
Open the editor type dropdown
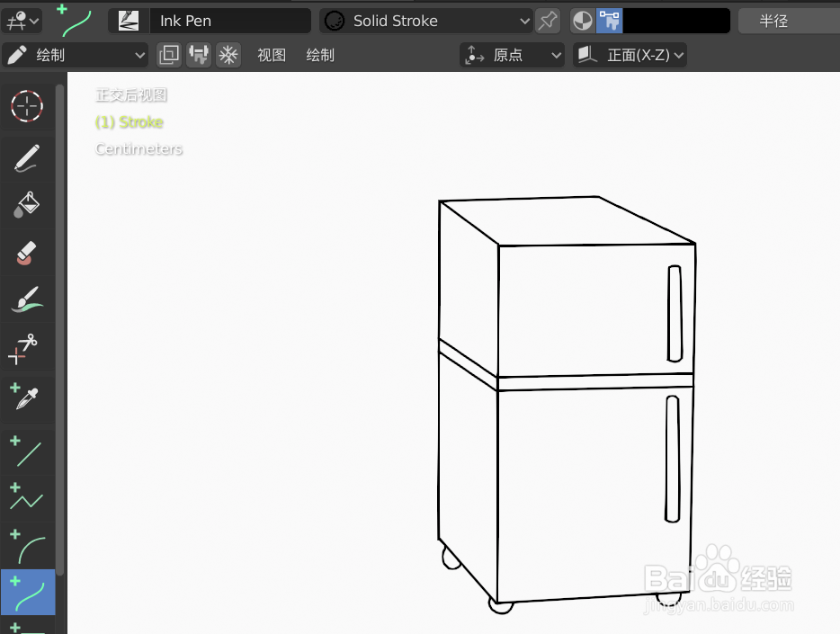22,21
